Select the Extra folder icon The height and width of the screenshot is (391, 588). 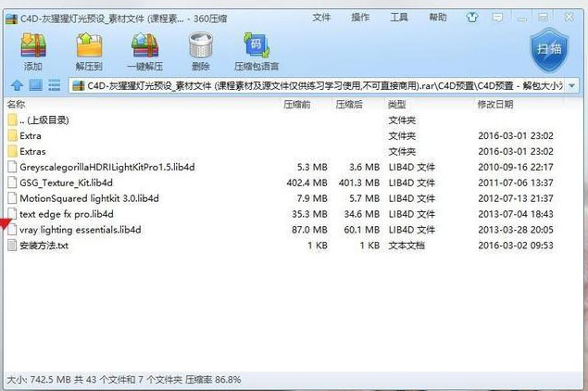tap(13, 136)
